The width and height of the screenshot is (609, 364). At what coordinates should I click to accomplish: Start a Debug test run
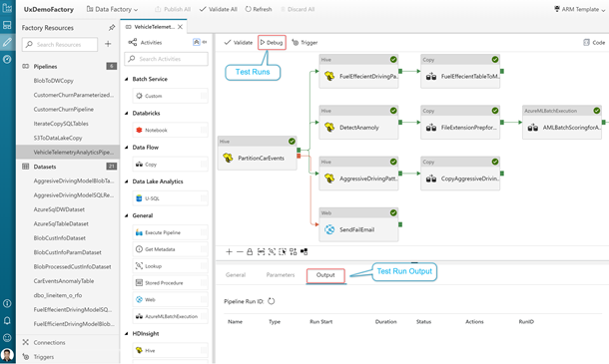click(x=272, y=42)
